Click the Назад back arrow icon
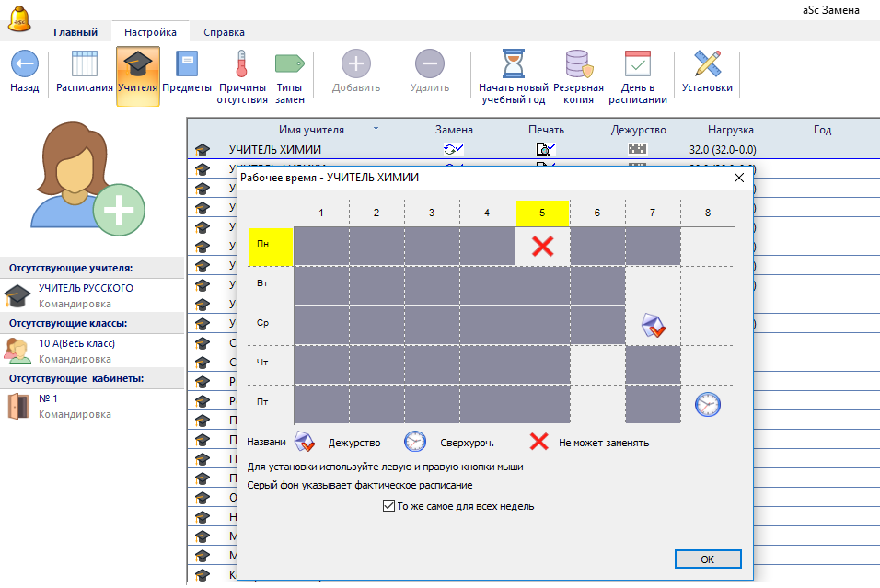Image resolution: width=880 pixels, height=588 pixels. [25, 64]
